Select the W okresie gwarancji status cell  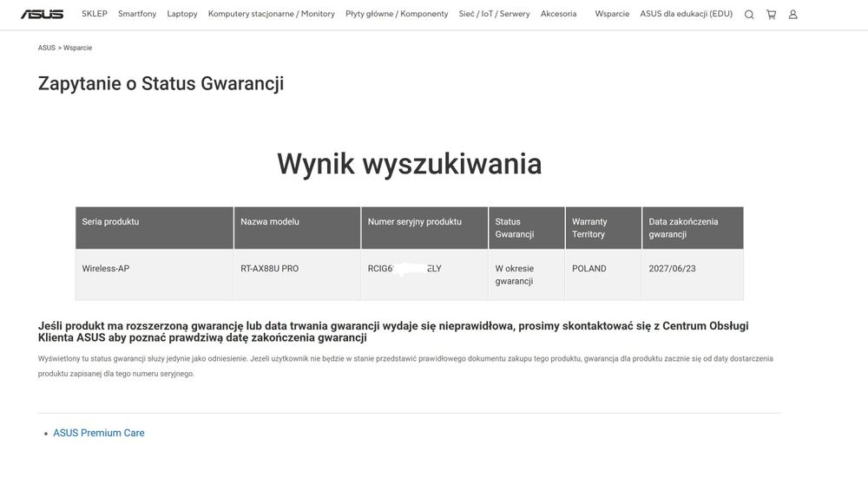(527, 274)
